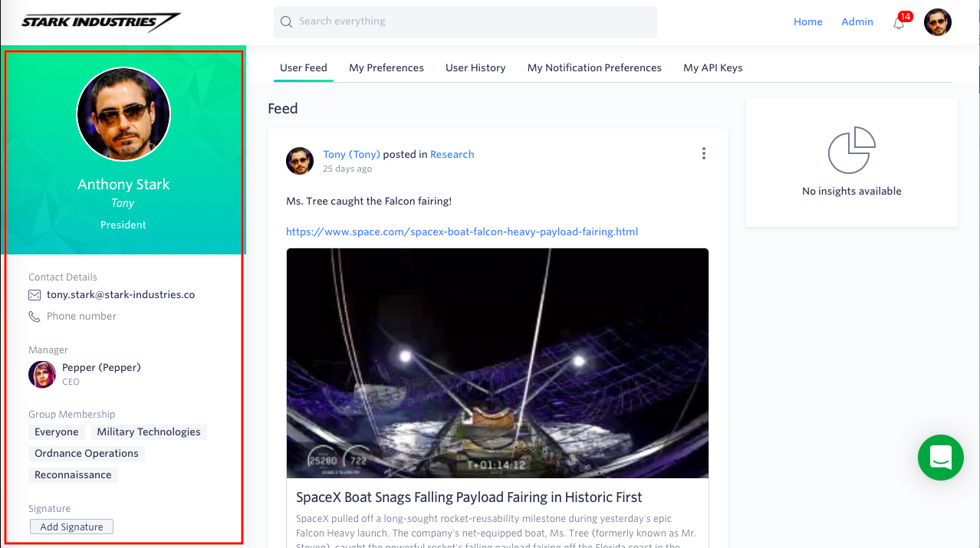Open the space.com article URL
This screenshot has width=980, height=548.
pos(462,231)
